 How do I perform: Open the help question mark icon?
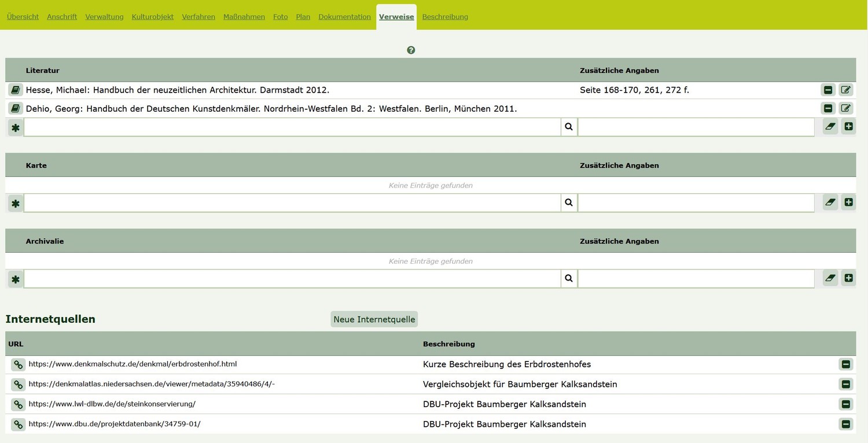[411, 50]
